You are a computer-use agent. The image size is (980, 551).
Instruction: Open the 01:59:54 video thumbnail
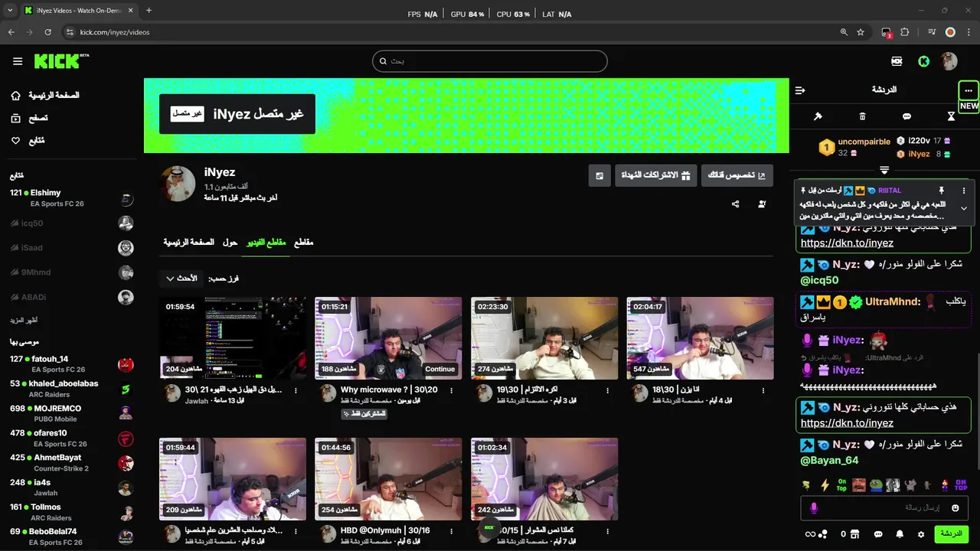[233, 338]
